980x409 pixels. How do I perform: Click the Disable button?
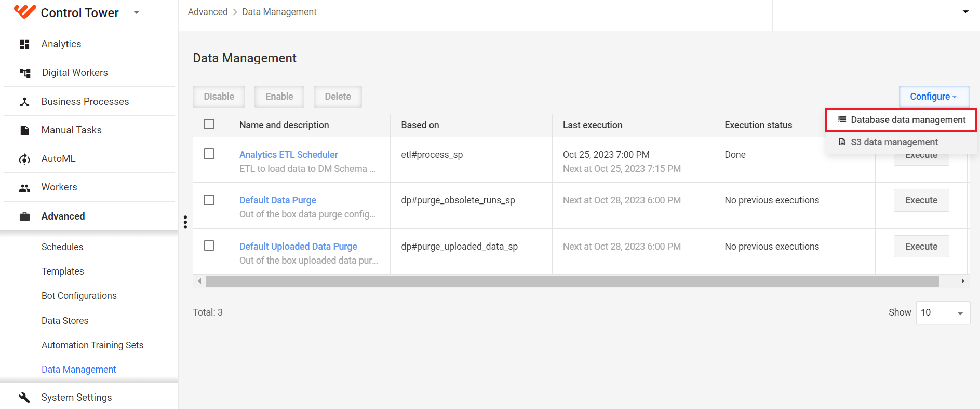[x=219, y=97]
